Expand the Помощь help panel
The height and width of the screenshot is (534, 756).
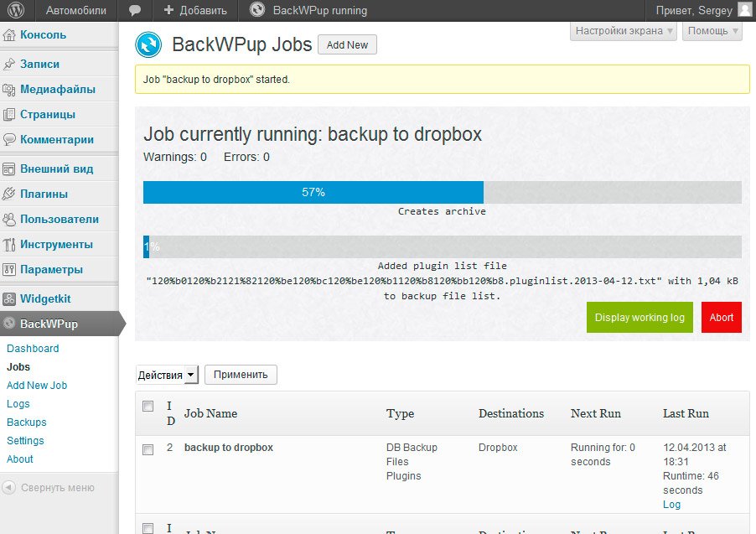pos(712,31)
